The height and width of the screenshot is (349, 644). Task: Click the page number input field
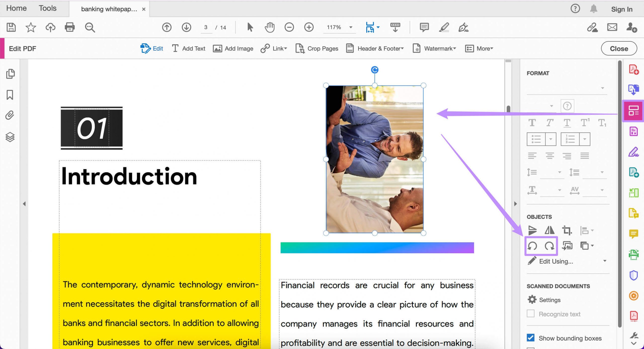click(206, 27)
